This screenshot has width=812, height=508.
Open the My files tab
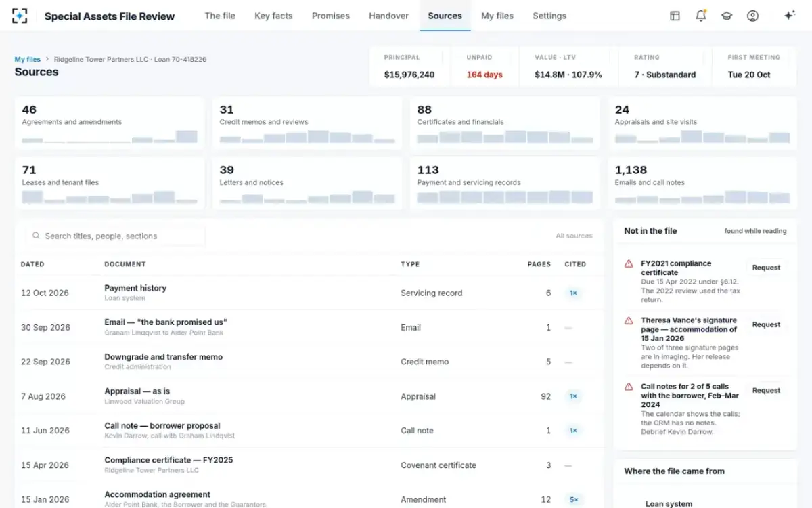coord(497,16)
